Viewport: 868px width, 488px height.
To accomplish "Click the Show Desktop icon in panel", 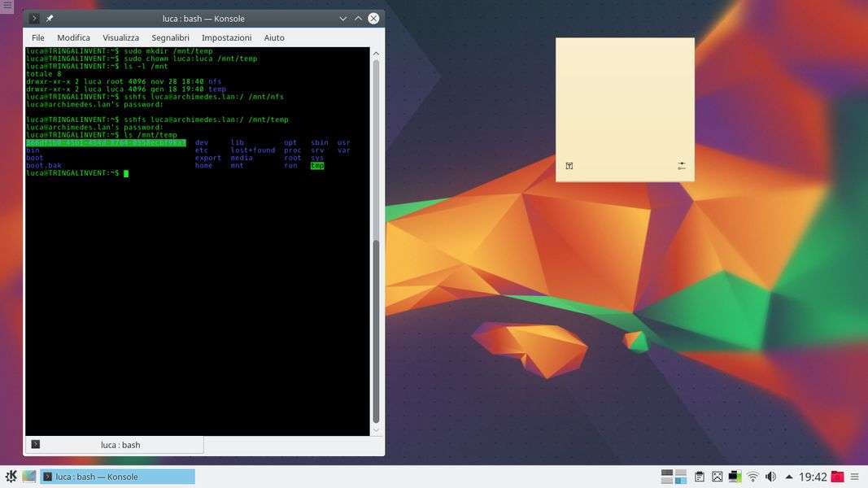I will coord(29,477).
